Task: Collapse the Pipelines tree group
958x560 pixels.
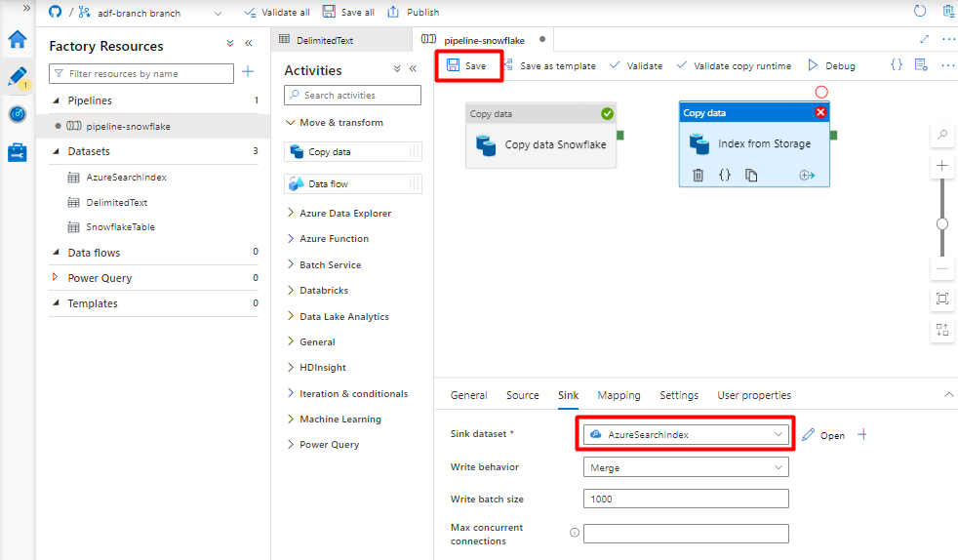Action: pos(57,100)
